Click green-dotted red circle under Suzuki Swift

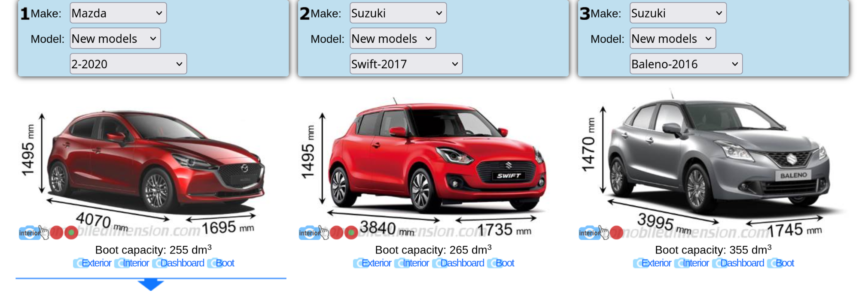tap(351, 233)
